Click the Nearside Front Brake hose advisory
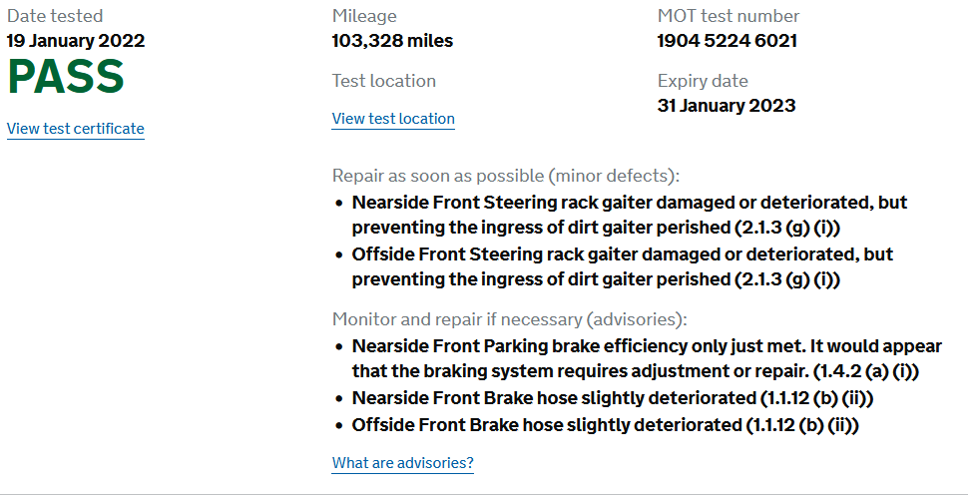980x501 pixels. coord(613,398)
